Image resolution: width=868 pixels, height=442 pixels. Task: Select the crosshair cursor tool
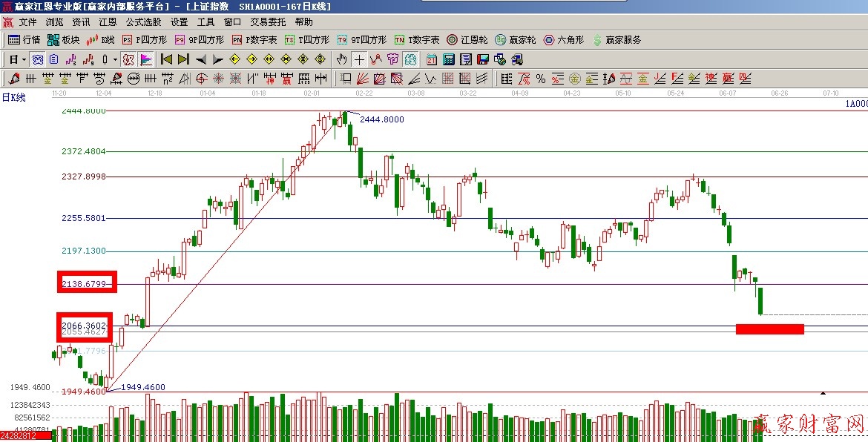coord(359,59)
